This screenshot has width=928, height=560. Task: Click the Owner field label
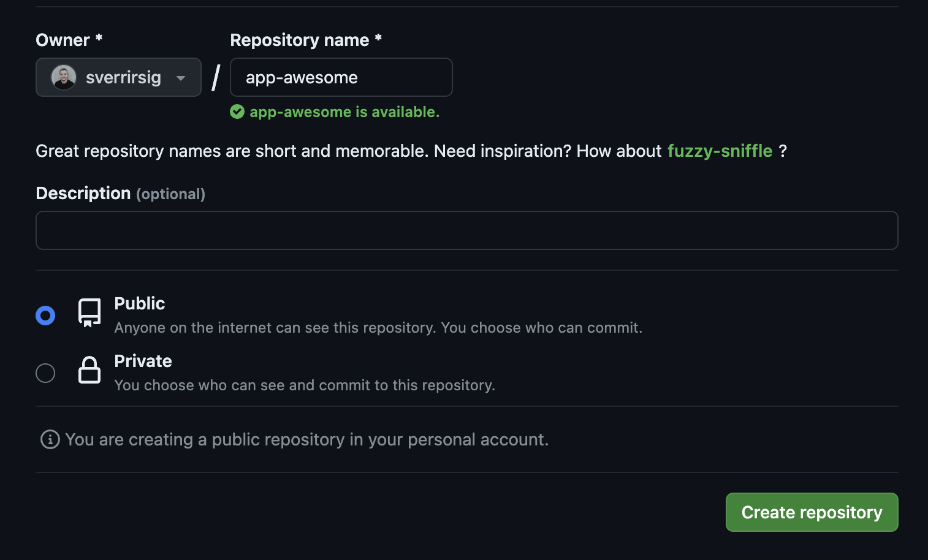click(63, 40)
